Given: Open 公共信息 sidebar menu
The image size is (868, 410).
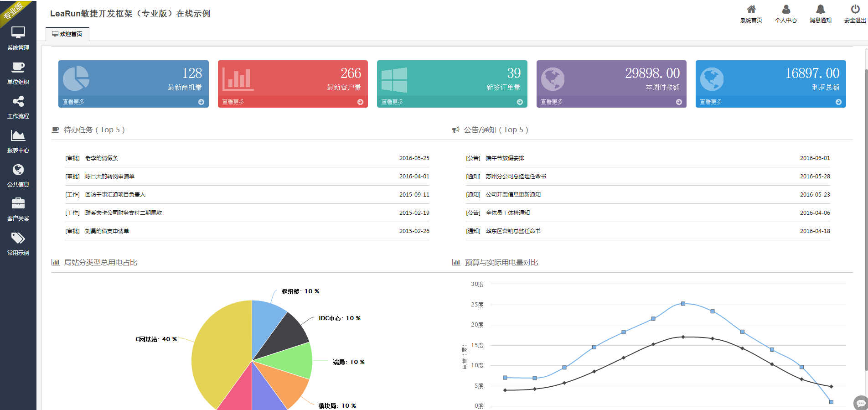Looking at the screenshot, I should coord(18,176).
